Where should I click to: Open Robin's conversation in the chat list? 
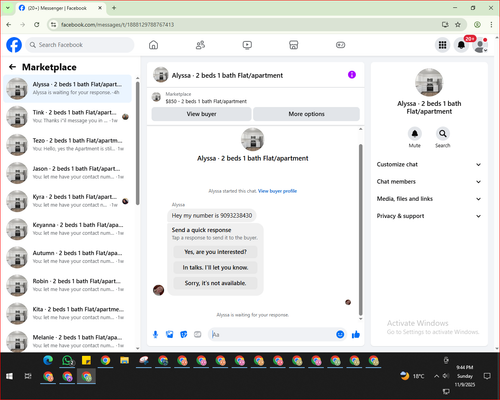68,285
